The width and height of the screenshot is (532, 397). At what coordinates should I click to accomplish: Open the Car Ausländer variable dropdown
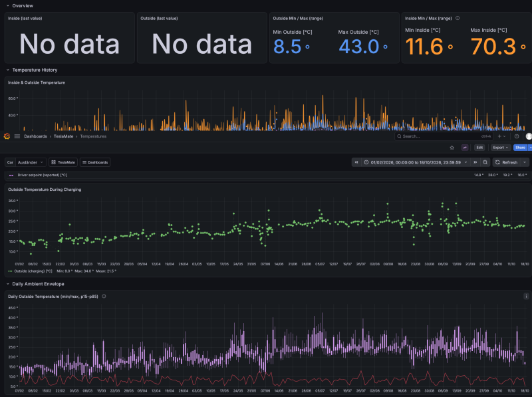click(30, 162)
